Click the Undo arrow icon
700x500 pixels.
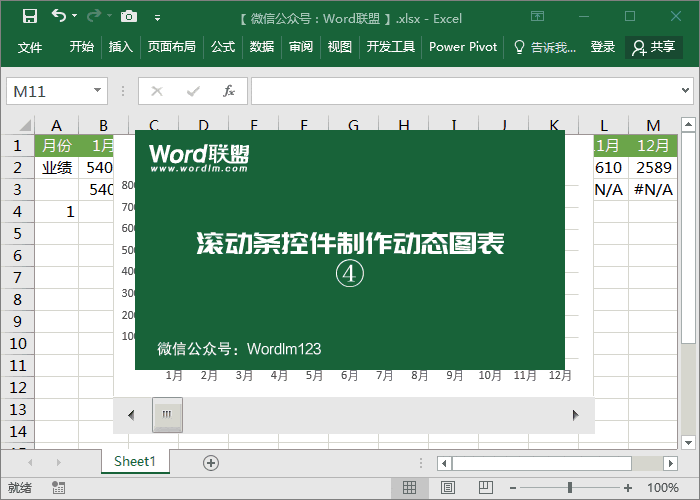(x=59, y=16)
